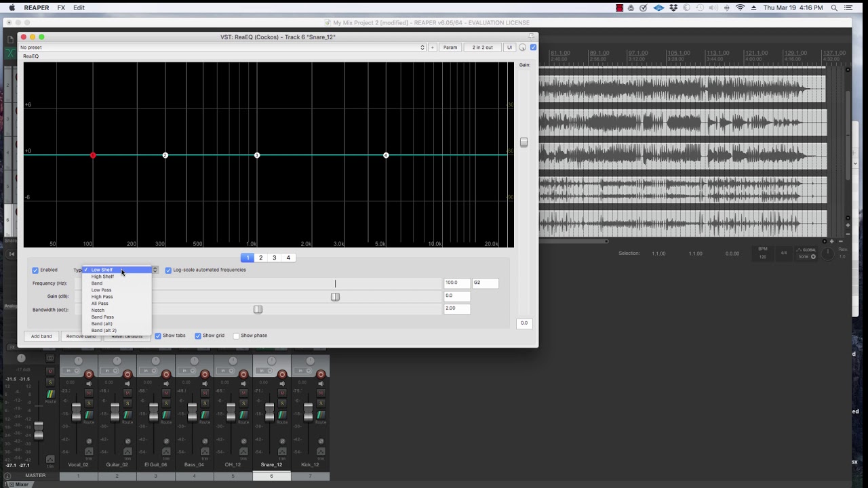This screenshot has height=488, width=868.
Task: Toggle the Show grid checkbox
Action: point(198,335)
